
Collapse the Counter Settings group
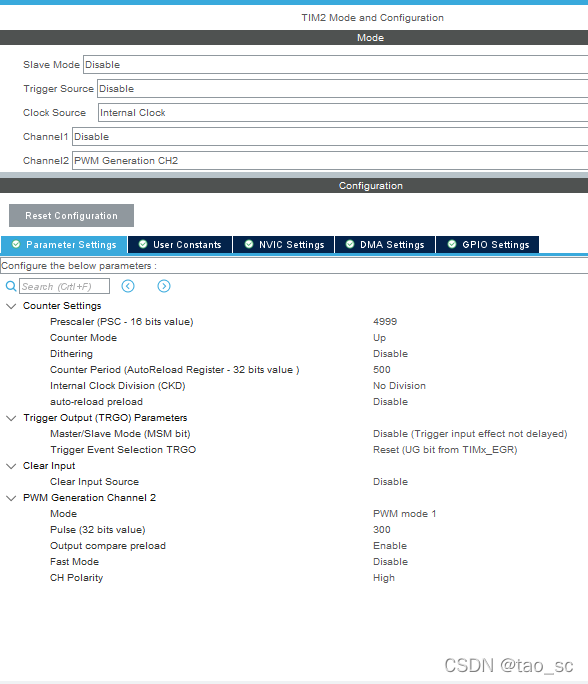(x=11, y=306)
